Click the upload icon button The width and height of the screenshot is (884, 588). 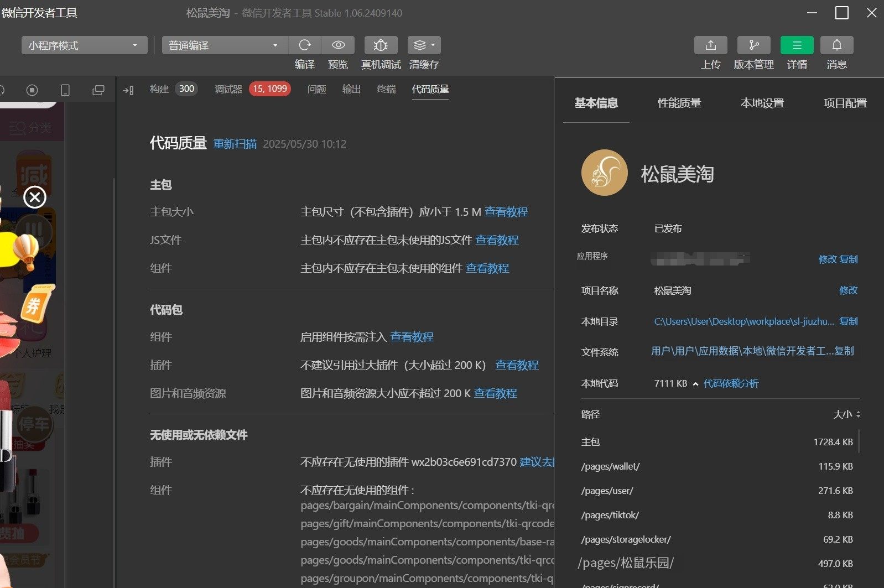(x=711, y=45)
